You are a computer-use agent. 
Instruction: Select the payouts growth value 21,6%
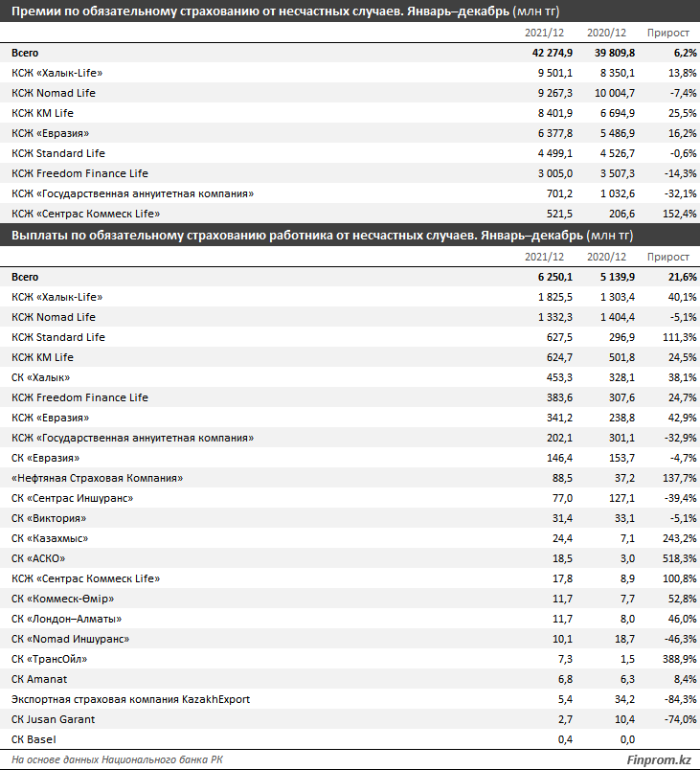683,277
